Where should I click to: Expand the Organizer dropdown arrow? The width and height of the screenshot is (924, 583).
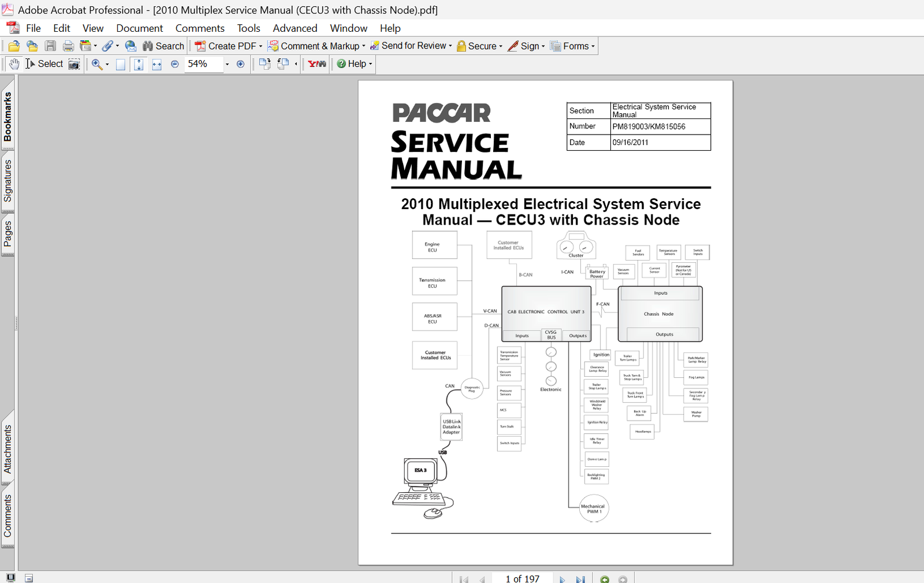pyautogui.click(x=95, y=46)
